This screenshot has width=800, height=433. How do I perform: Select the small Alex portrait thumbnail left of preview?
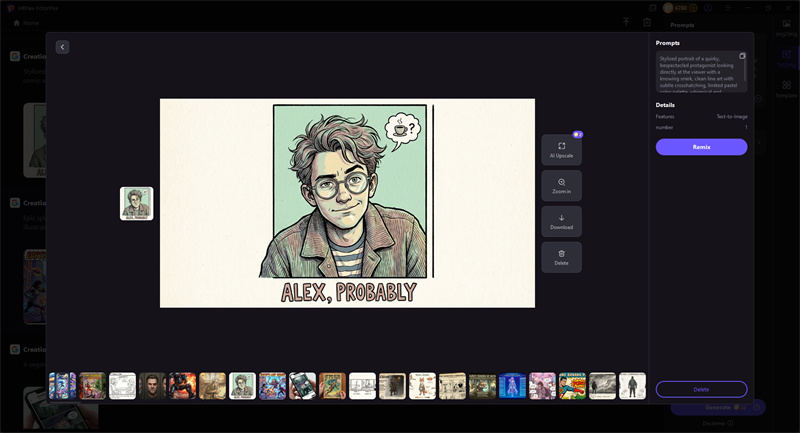point(137,203)
